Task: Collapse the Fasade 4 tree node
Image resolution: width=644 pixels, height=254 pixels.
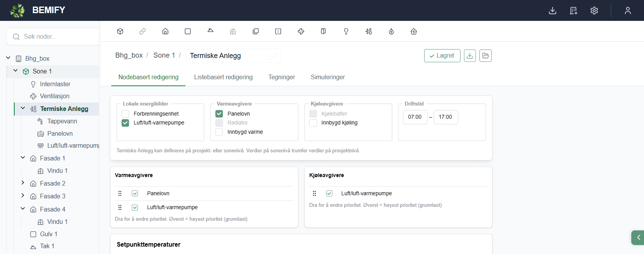Action: point(23,209)
